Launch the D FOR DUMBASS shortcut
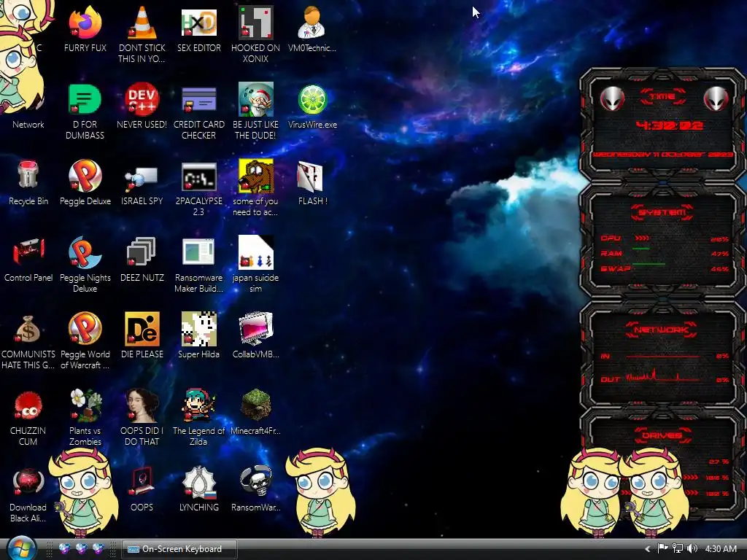The height and width of the screenshot is (560, 747). tap(85, 99)
